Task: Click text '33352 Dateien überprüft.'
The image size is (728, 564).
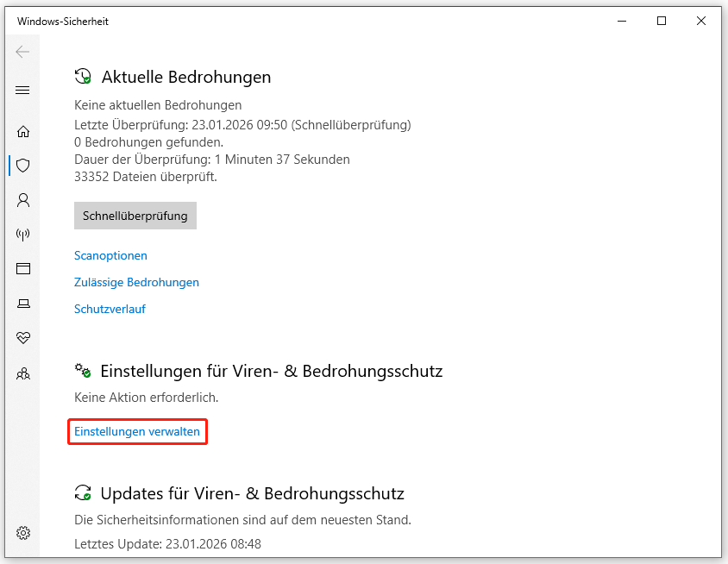Action: (x=146, y=177)
